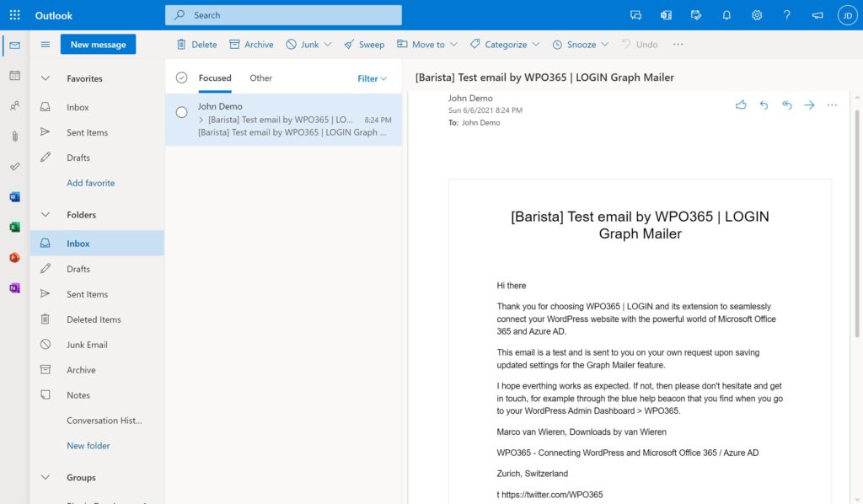863x504 pixels.
Task: Click Archive in the toolbar
Action: [x=251, y=44]
